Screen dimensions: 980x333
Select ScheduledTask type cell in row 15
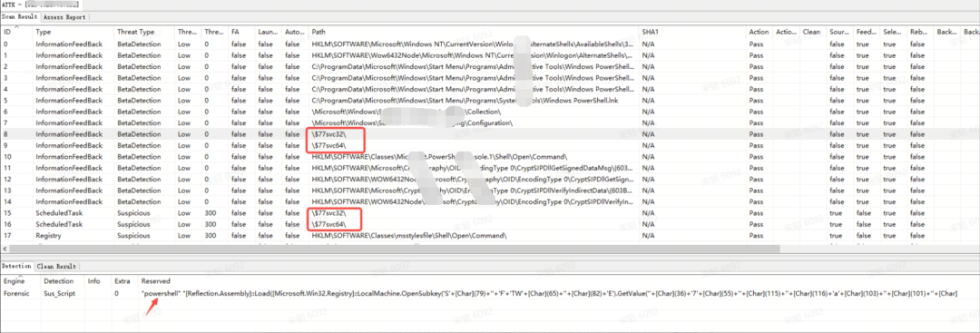pyautogui.click(x=59, y=213)
